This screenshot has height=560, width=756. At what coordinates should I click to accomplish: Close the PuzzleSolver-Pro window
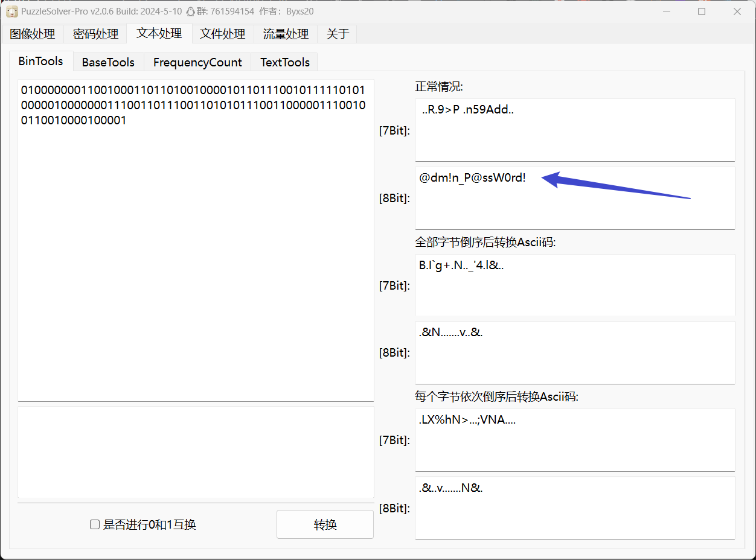(x=737, y=11)
